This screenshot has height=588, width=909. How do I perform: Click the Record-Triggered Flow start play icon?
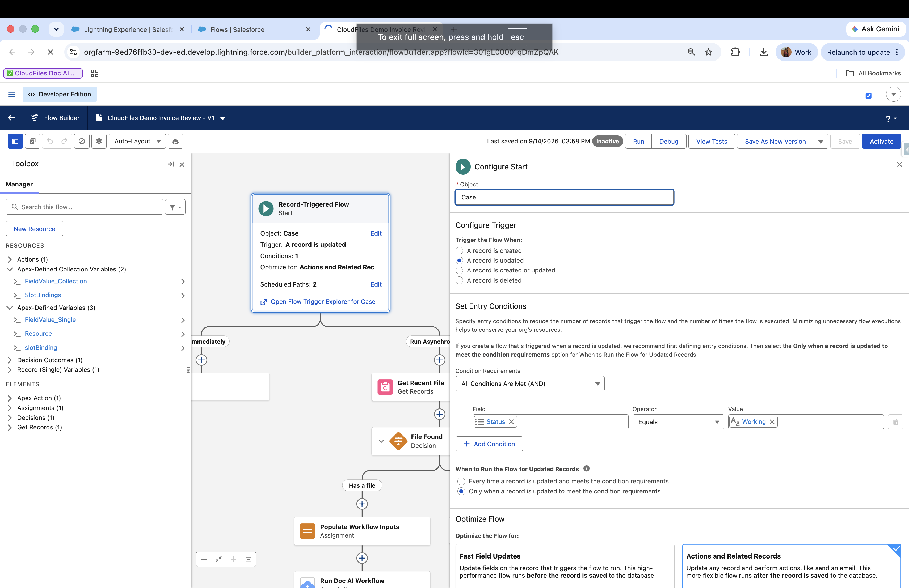(x=266, y=209)
